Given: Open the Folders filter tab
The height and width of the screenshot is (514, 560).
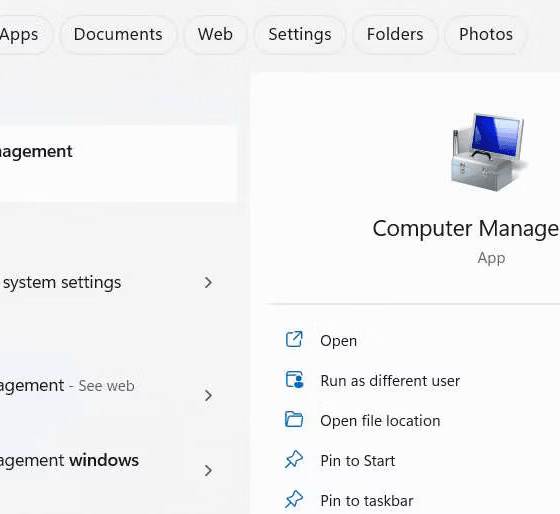Looking at the screenshot, I should pos(395,35).
